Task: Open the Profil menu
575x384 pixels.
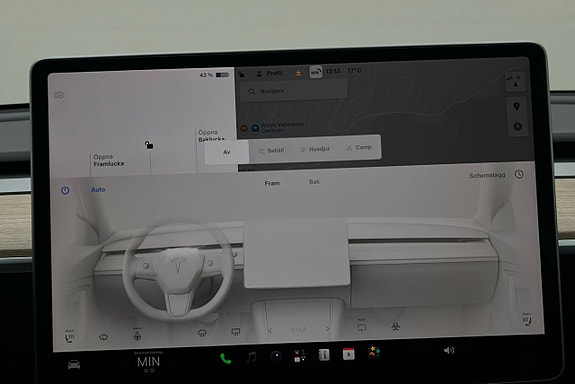Action: click(x=270, y=73)
